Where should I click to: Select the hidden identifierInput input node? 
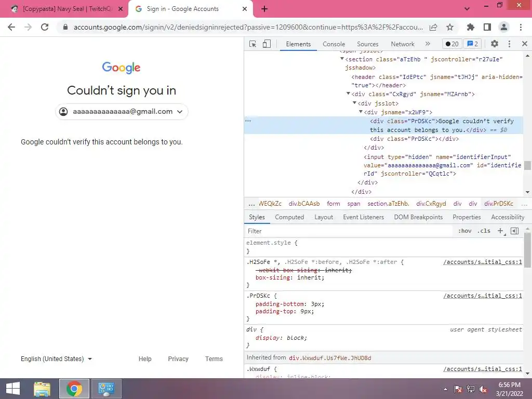(442, 165)
